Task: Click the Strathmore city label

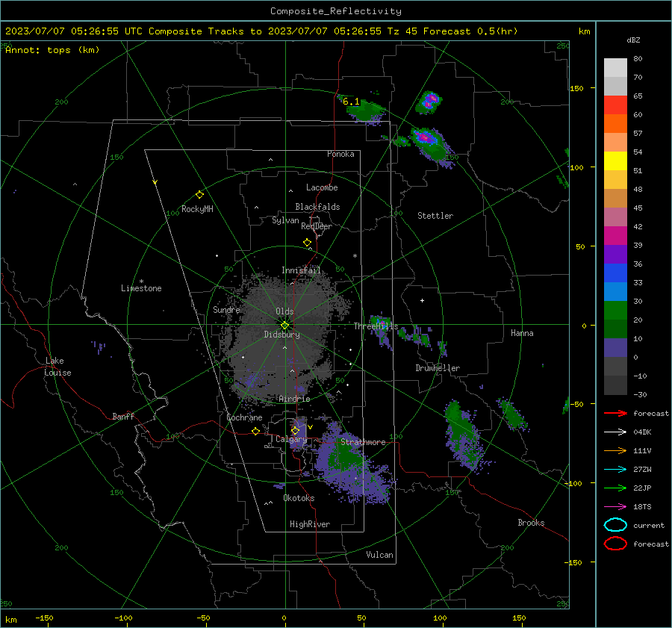Action: click(363, 442)
